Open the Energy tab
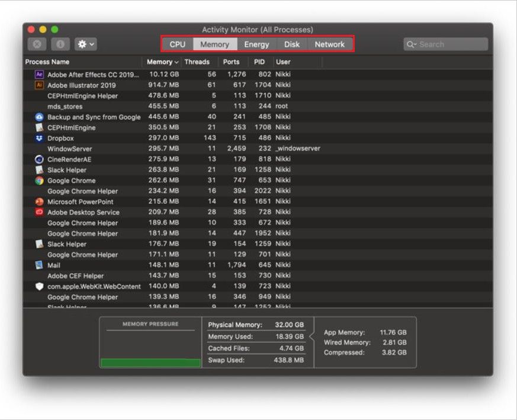 [x=256, y=44]
